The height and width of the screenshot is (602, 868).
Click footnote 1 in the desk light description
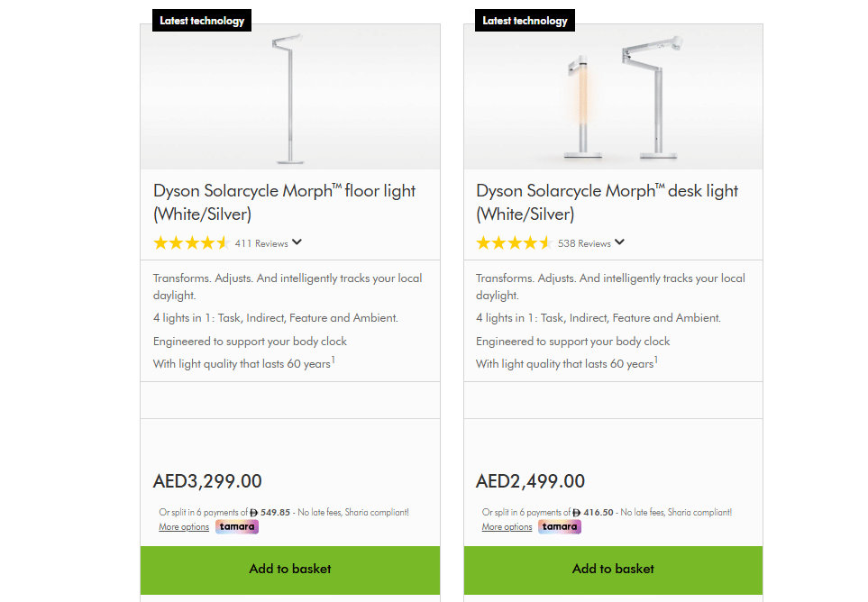655,360
